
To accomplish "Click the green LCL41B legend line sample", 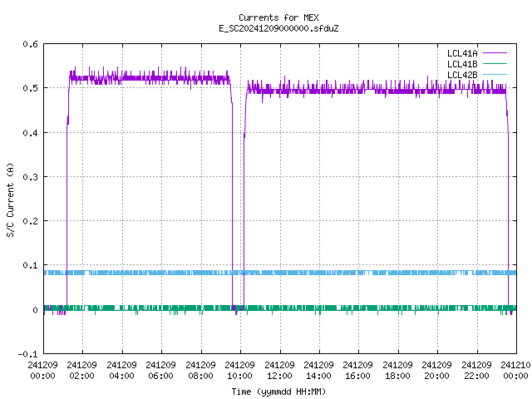I will point(495,63).
